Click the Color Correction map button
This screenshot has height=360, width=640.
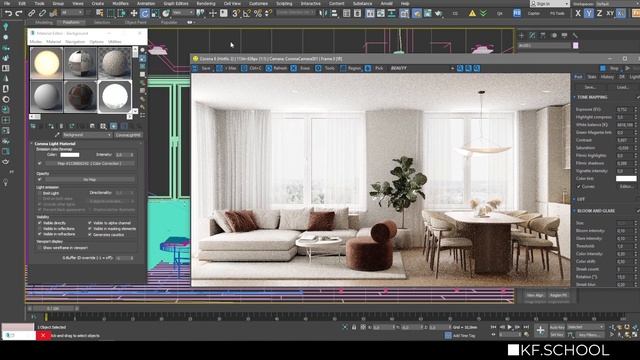click(x=89, y=163)
